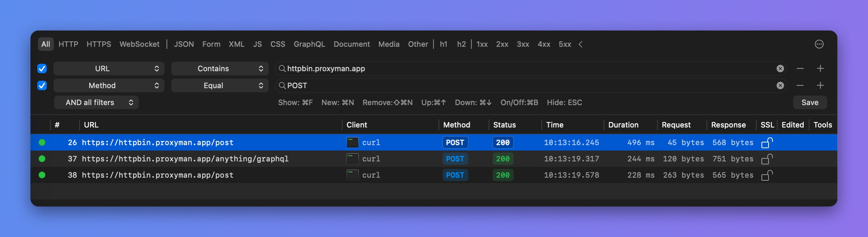
Task: Click SSL unlock icon for request 26
Action: point(767,143)
